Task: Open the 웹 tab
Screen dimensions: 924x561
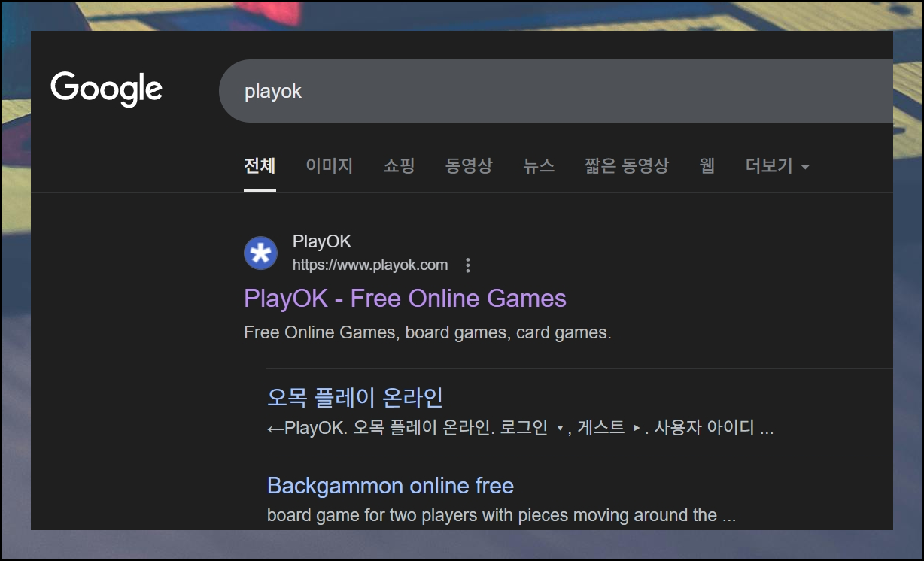Action: (707, 165)
